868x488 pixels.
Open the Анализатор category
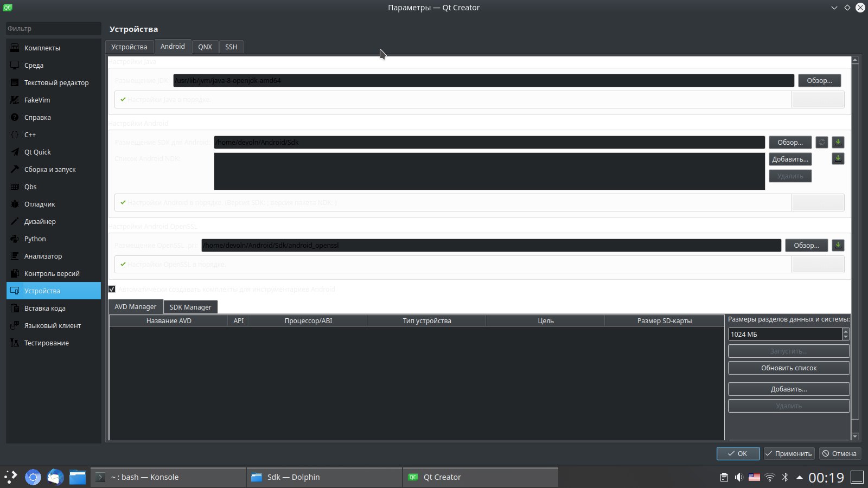pyautogui.click(x=53, y=256)
